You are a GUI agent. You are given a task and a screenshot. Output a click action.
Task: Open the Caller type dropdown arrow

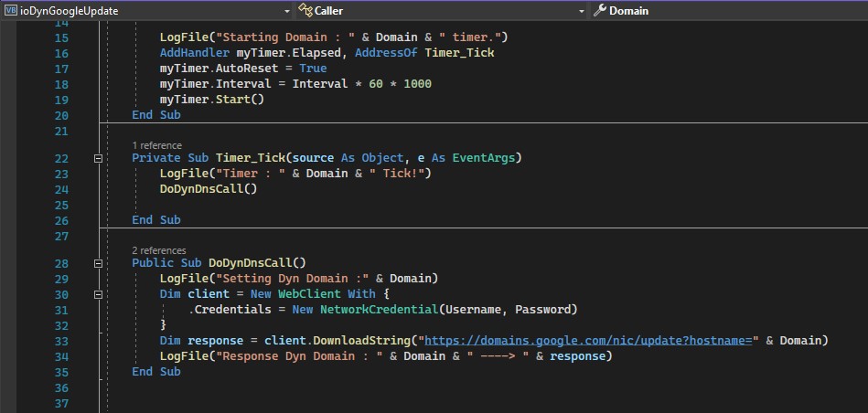(582, 11)
